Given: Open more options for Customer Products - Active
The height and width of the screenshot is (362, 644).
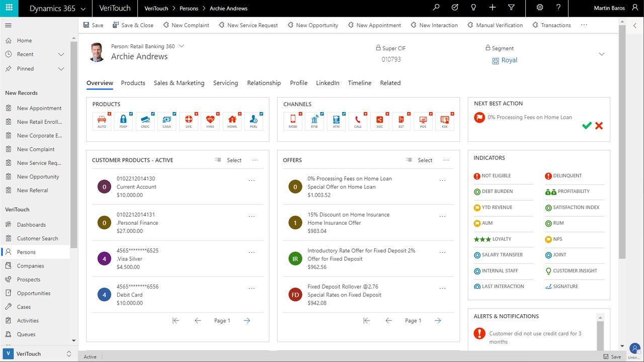Looking at the screenshot, I should [x=255, y=160].
